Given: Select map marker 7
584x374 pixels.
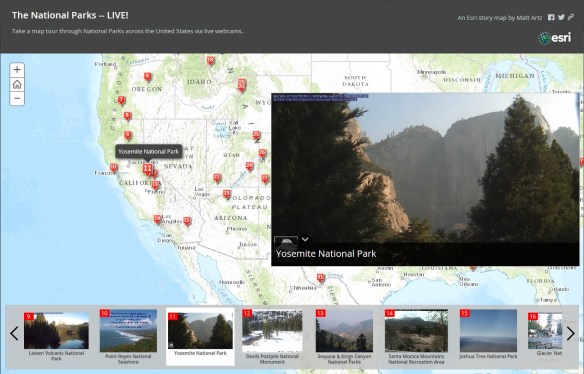Looking at the screenshot, I should pos(121,101).
